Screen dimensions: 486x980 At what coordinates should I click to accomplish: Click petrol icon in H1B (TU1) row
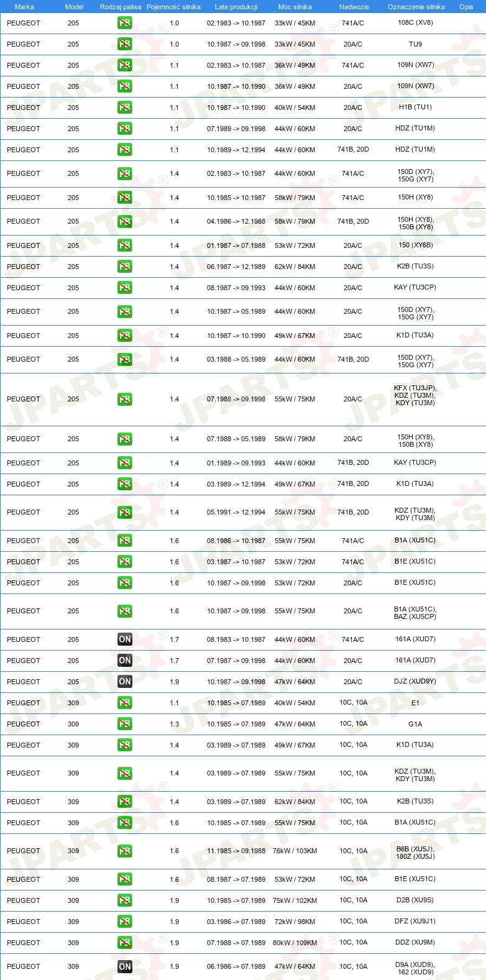pyautogui.click(x=125, y=108)
